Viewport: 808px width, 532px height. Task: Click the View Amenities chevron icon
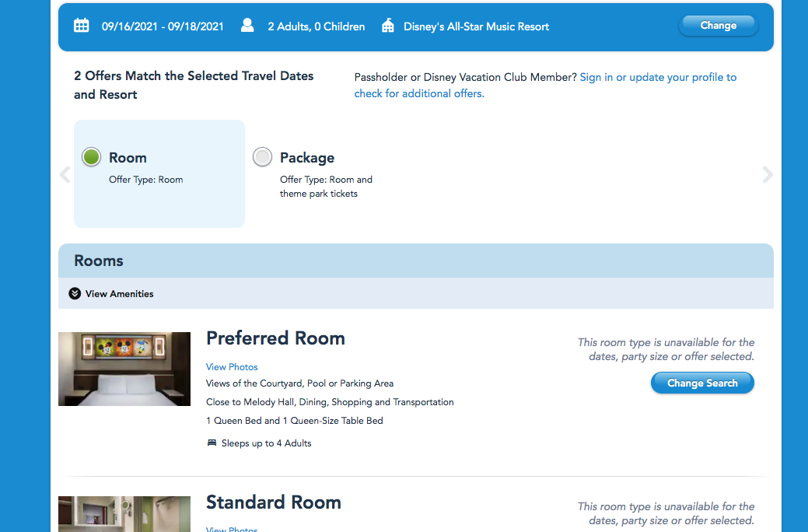tap(75, 294)
